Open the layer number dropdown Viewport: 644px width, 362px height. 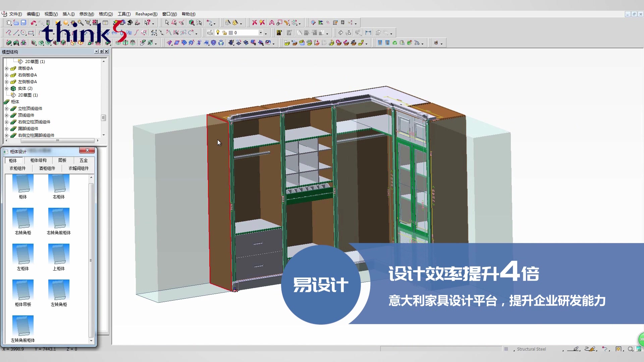[260, 33]
